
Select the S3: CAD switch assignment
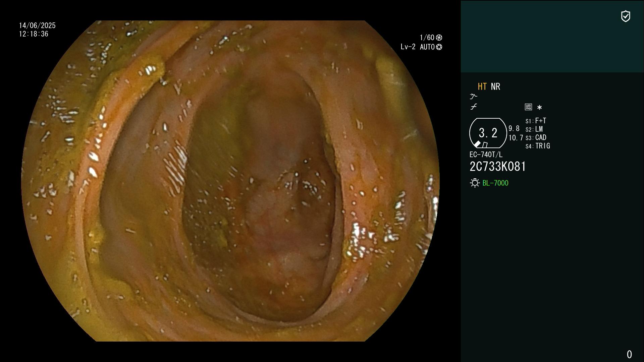pos(536,138)
